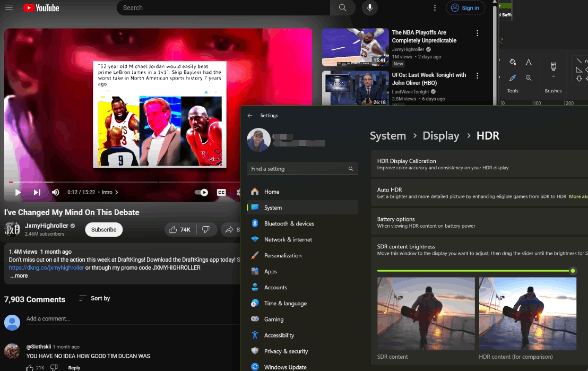Go to the YouTube home logo
The width and height of the screenshot is (588, 371).
(x=41, y=8)
